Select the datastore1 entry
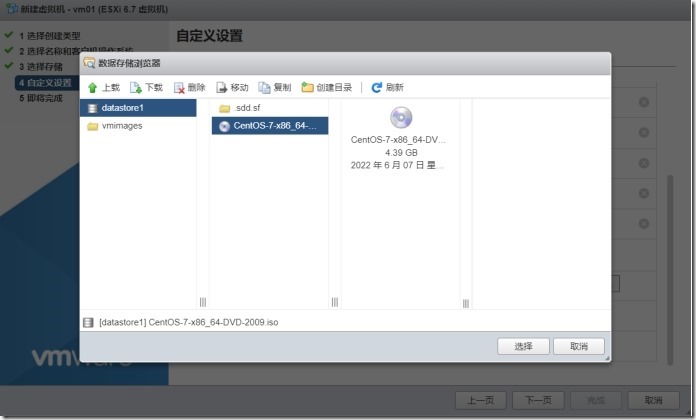The width and height of the screenshot is (696, 420). coord(138,108)
